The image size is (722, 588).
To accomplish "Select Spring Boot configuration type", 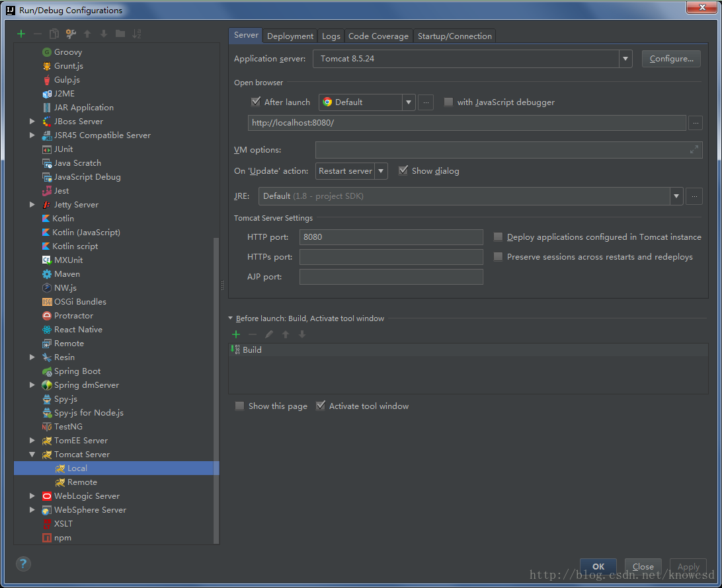I will coord(77,371).
